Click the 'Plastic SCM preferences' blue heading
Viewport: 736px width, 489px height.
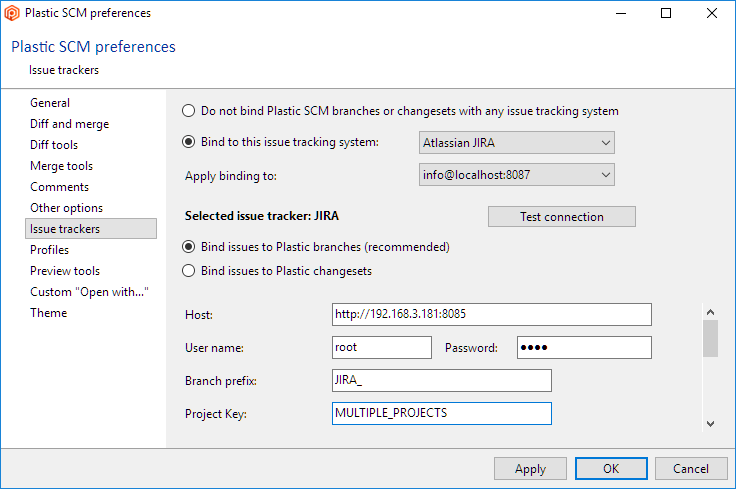pyautogui.click(x=93, y=47)
